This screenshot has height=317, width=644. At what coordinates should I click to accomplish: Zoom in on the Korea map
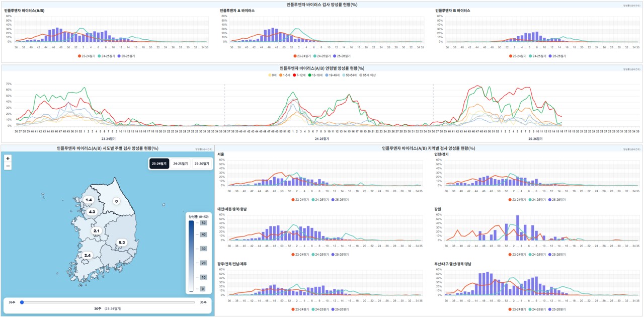tap(8, 158)
